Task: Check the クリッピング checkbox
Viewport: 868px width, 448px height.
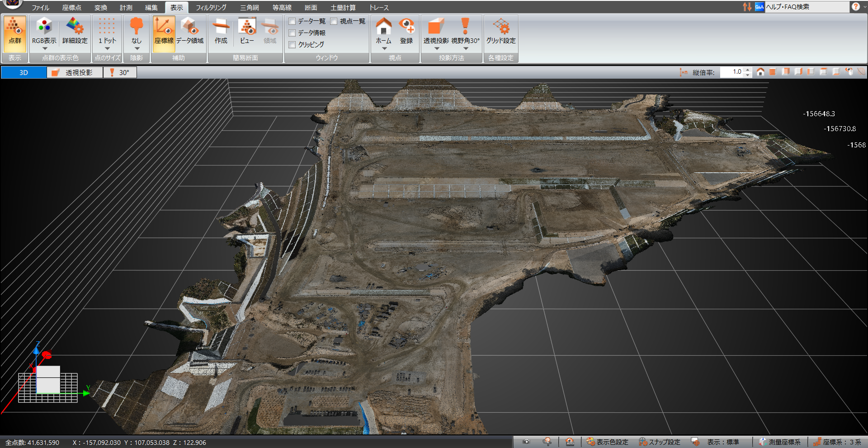Action: 292,45
